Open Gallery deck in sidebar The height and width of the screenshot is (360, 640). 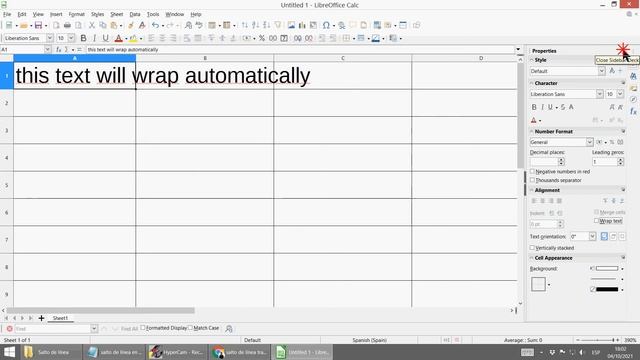pos(633,88)
